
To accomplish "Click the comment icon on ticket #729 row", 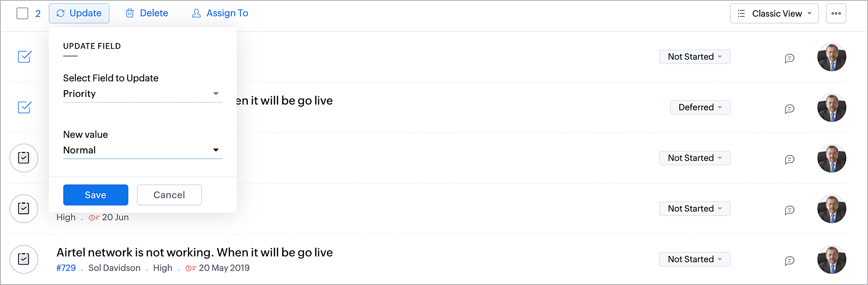I will coord(789,261).
